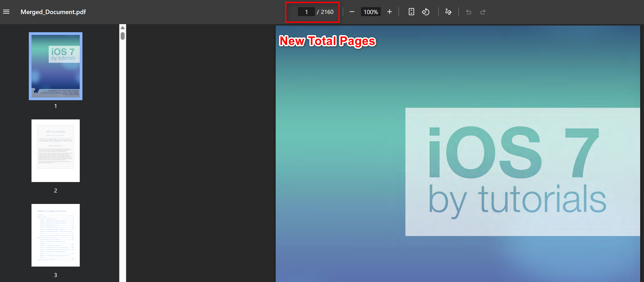
Task: Click the fit to page icon
Action: pos(411,12)
